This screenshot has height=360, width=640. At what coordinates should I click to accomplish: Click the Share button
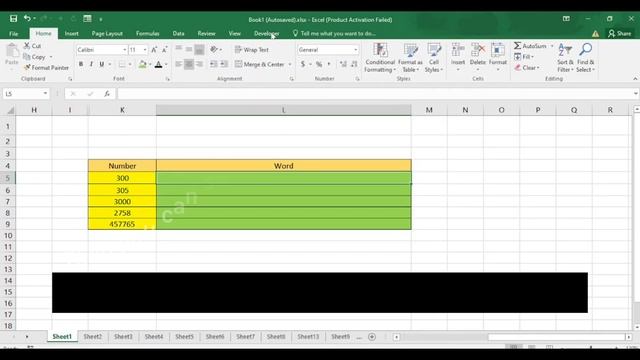click(x=619, y=33)
